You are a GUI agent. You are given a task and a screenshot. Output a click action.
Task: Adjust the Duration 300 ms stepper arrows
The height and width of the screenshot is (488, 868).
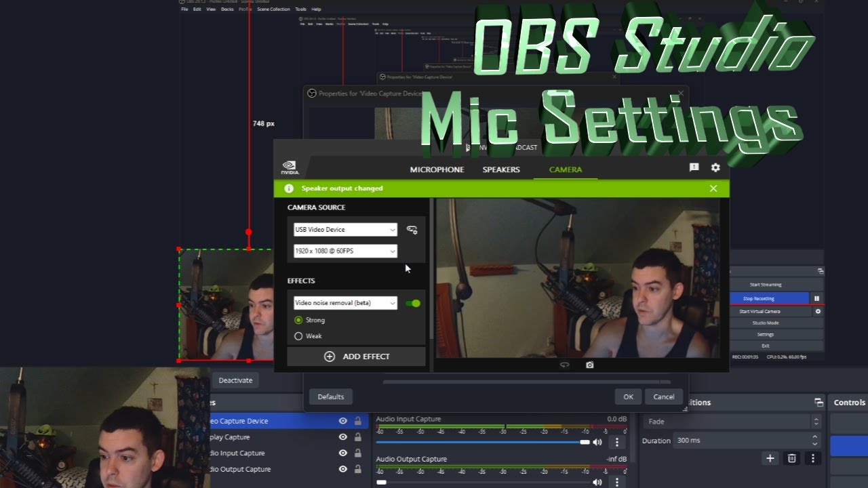tap(816, 441)
